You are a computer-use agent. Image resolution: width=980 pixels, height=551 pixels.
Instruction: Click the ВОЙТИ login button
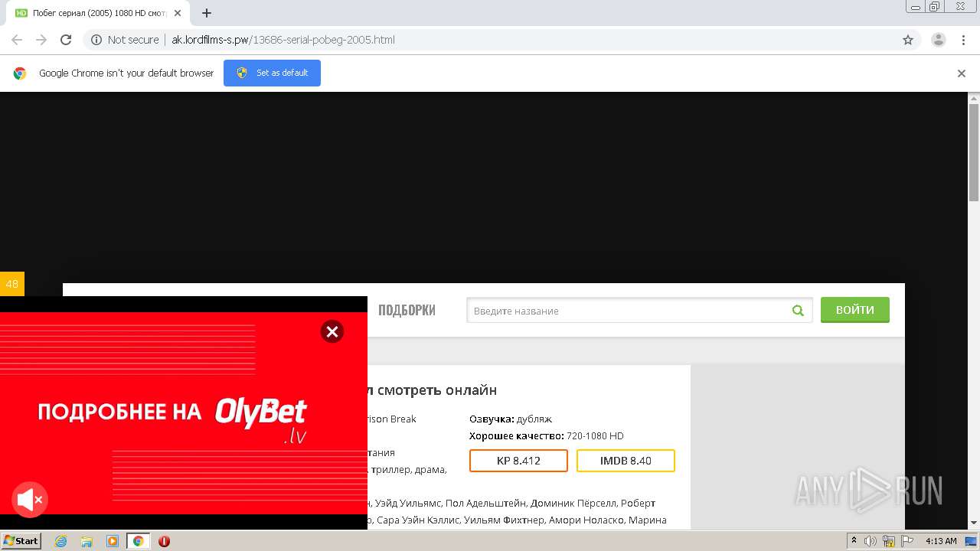855,310
